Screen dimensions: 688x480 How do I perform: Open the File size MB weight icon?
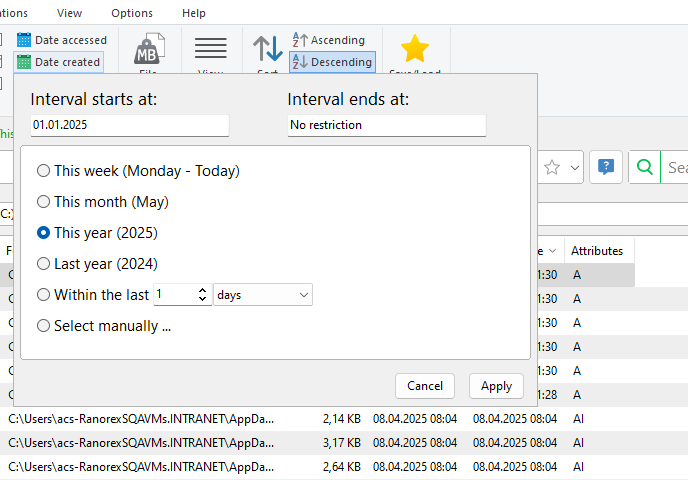click(x=149, y=49)
